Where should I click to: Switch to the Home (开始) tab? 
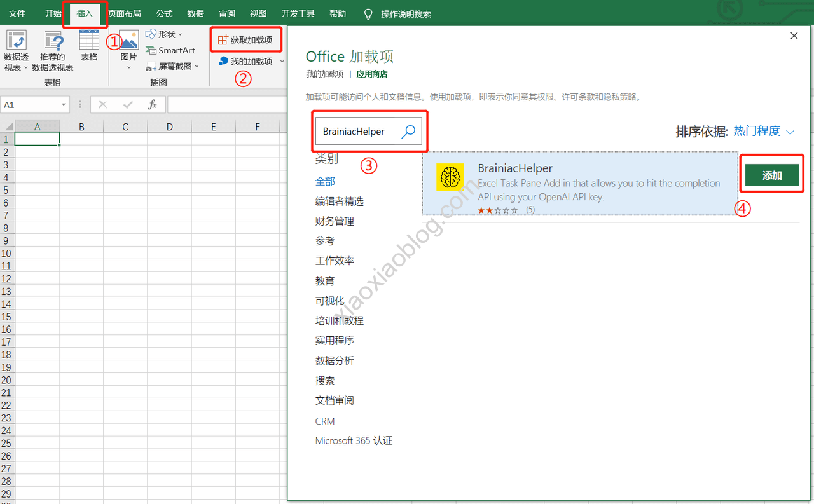pos(53,13)
